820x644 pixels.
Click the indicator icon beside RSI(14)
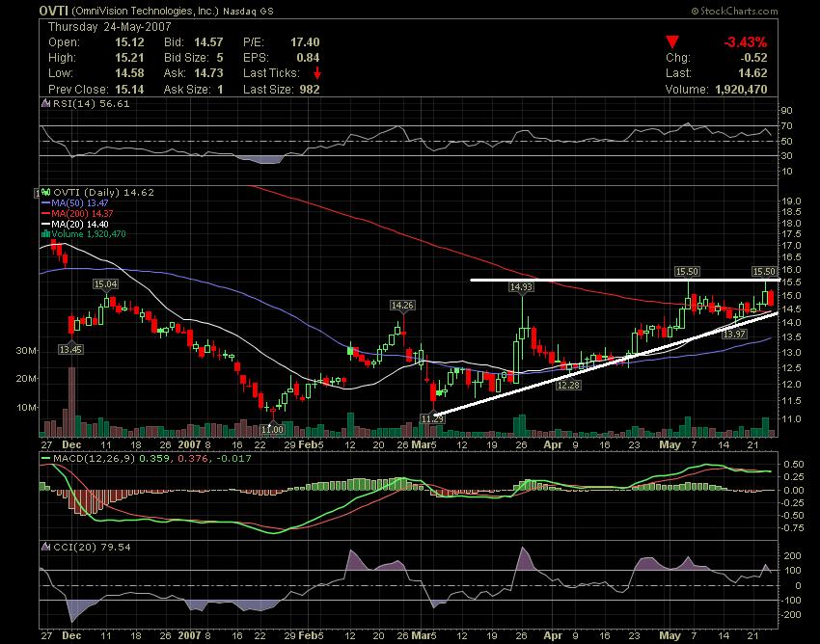pos(46,103)
